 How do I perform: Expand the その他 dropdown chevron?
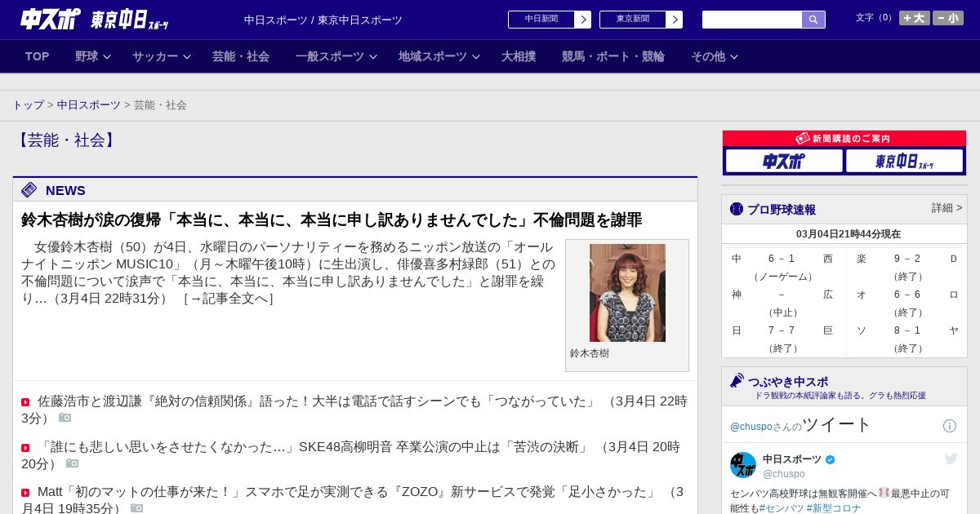pos(734,56)
